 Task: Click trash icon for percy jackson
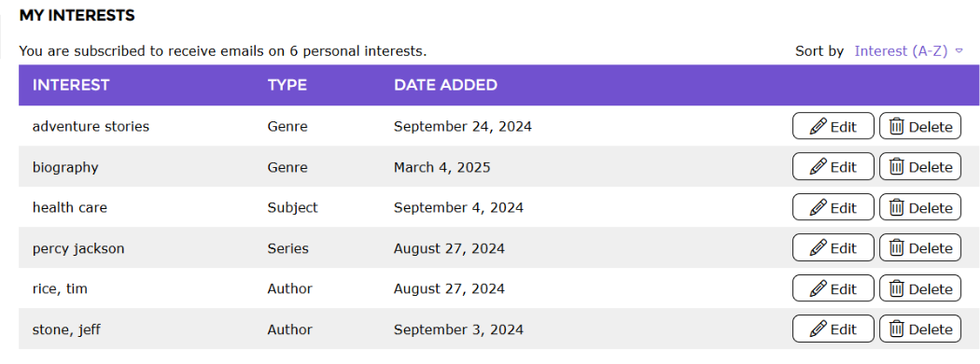coord(897,247)
